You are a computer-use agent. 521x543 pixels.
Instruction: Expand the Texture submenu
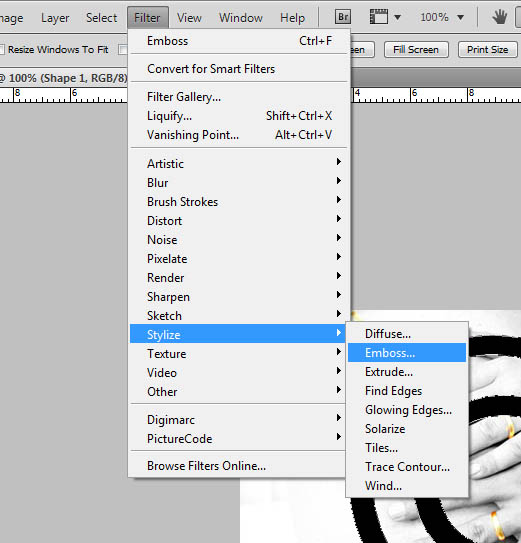coord(238,354)
